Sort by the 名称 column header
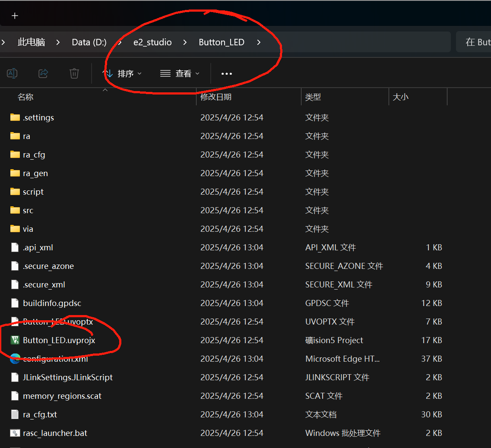This screenshot has height=448, width=491. (x=25, y=97)
